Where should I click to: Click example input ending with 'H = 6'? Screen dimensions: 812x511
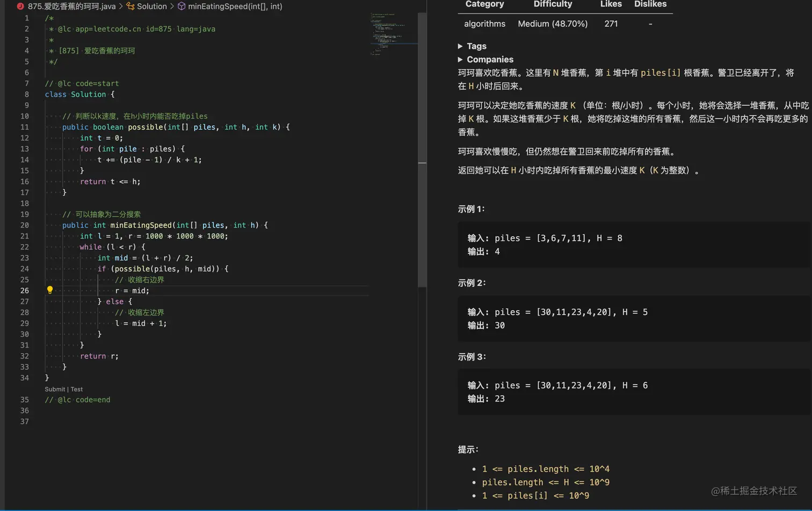558,386
